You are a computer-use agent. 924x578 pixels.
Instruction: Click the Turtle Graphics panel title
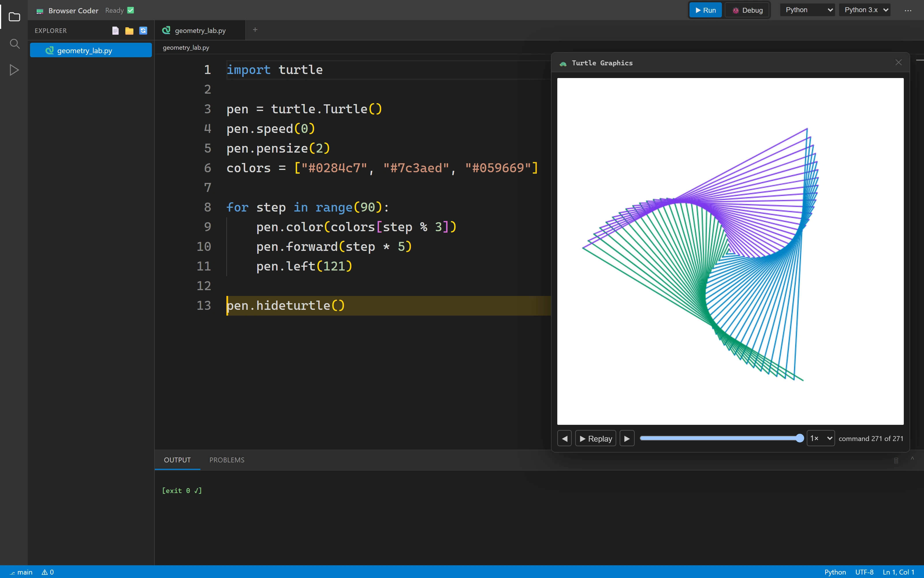pos(602,63)
